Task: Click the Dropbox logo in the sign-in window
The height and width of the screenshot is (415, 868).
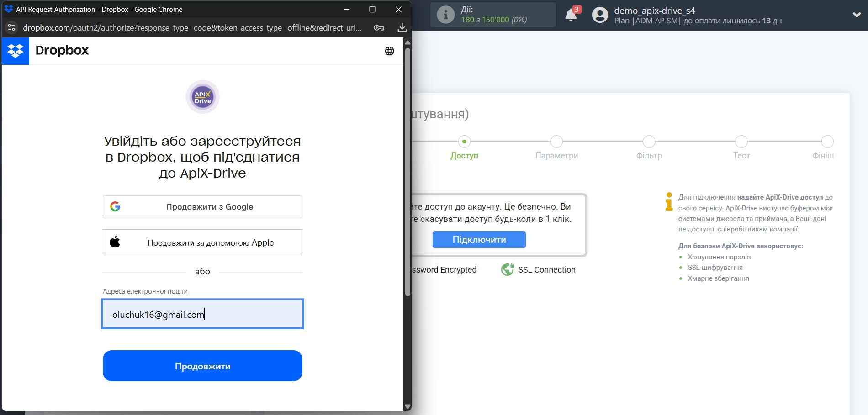Action: click(x=16, y=51)
